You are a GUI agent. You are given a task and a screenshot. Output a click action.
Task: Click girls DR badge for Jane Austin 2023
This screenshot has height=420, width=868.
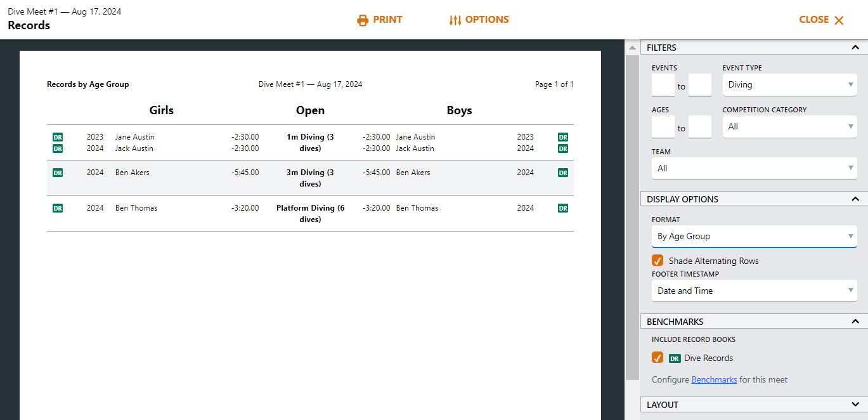coord(58,137)
